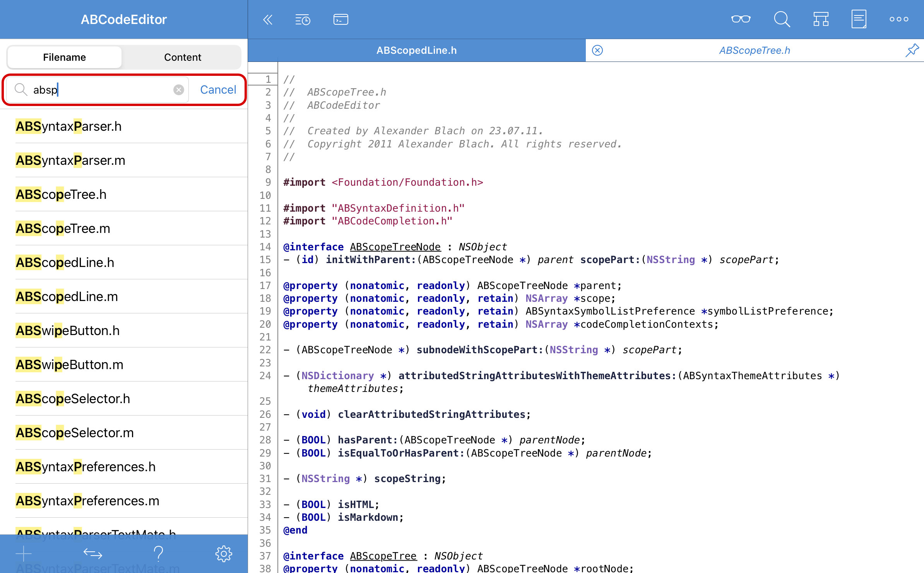Open the terminal console icon

[341, 19]
